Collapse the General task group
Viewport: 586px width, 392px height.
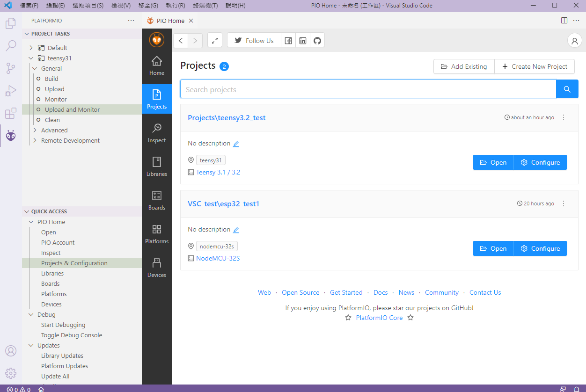pyautogui.click(x=35, y=68)
